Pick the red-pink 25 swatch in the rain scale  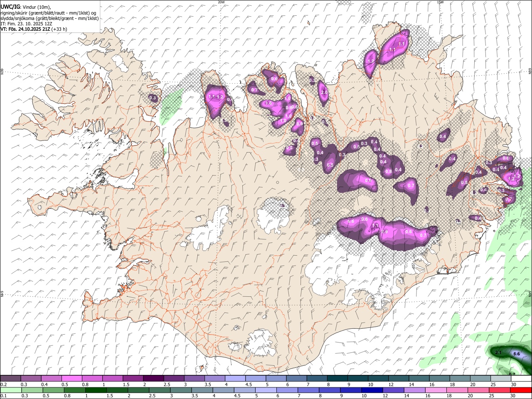[x=499, y=390]
